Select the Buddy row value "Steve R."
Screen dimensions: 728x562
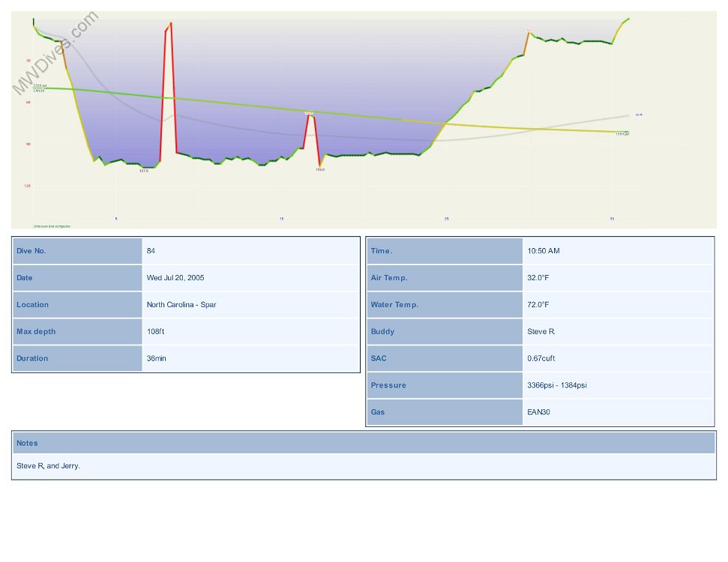[541, 332]
